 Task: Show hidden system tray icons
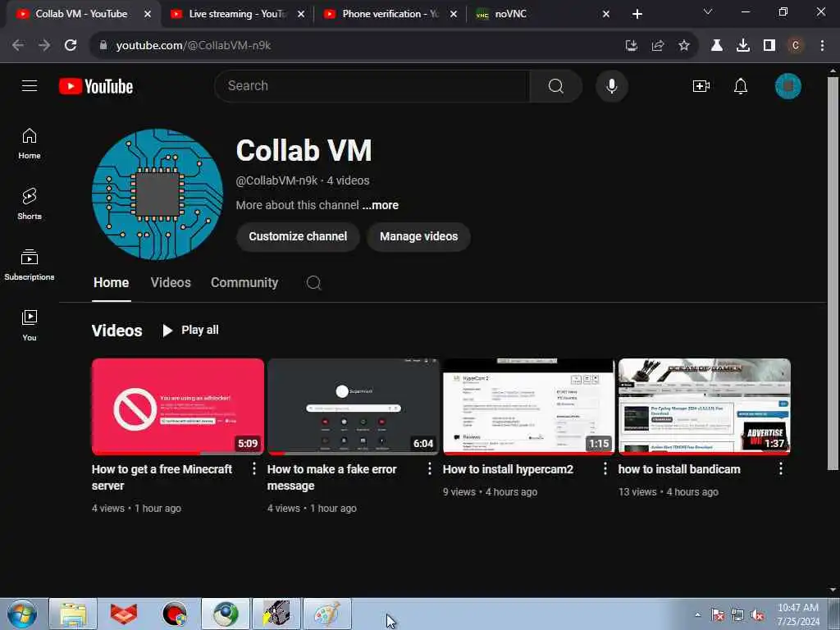pos(697,614)
